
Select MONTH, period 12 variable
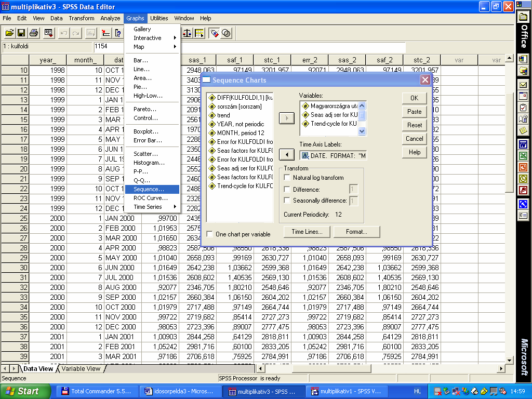(240, 133)
